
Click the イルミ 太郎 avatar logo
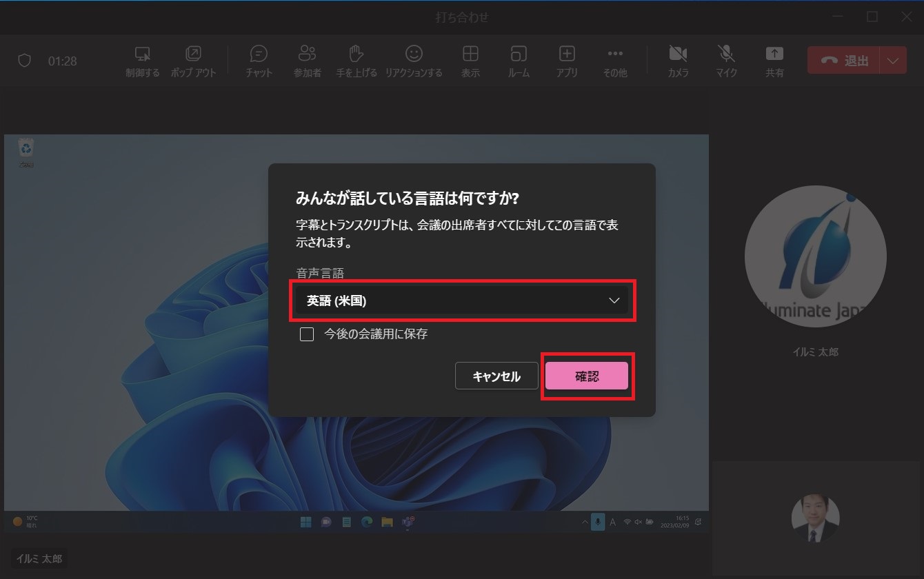pos(816,256)
